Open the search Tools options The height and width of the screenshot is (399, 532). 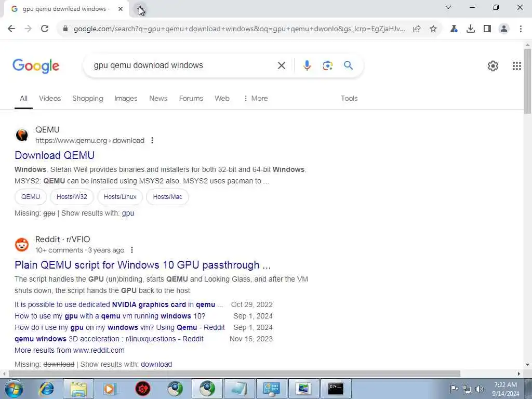point(349,98)
